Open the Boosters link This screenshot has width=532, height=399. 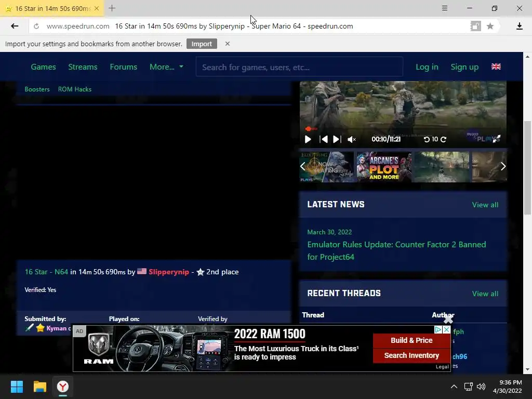point(37,89)
